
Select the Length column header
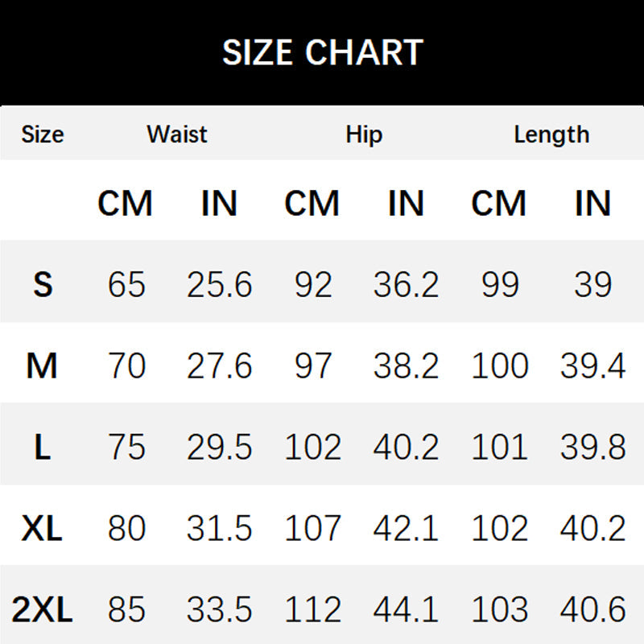[x=551, y=134]
